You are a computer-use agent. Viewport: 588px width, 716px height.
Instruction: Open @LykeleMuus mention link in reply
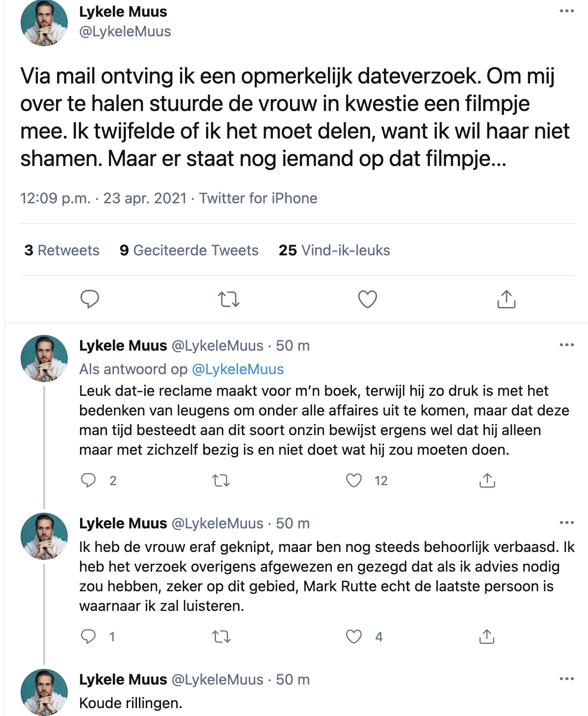pos(238,369)
